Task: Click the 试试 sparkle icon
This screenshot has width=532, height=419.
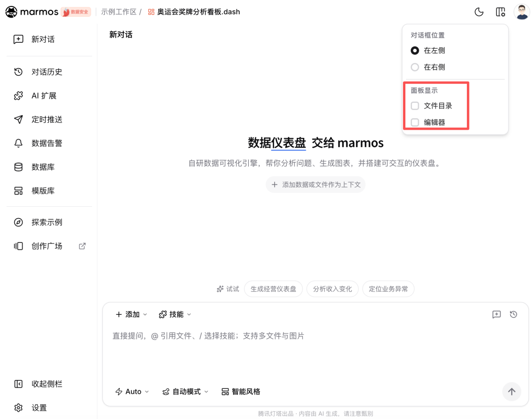Action: (x=220, y=289)
